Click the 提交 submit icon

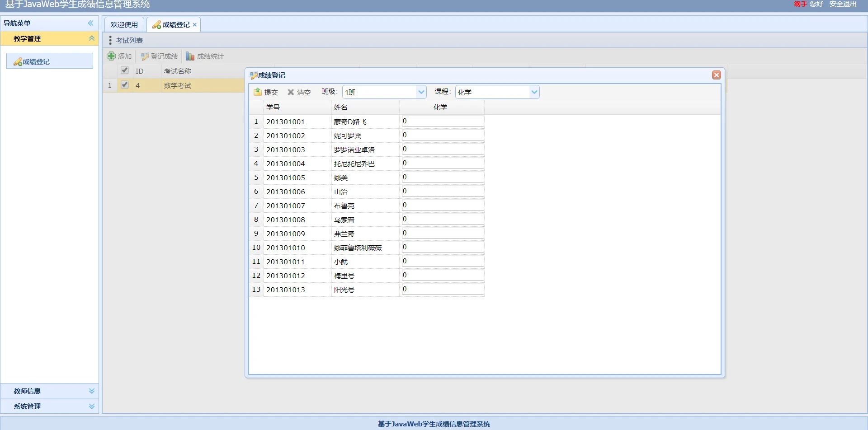point(258,92)
